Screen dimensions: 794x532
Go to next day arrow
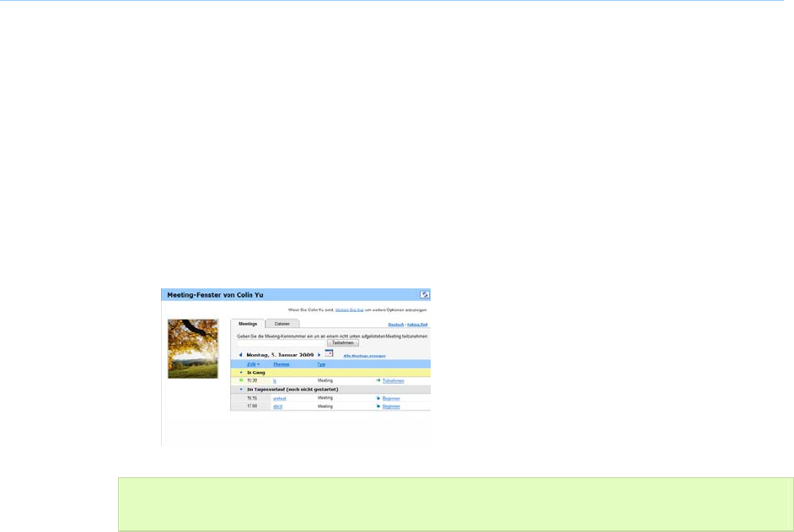click(x=319, y=355)
